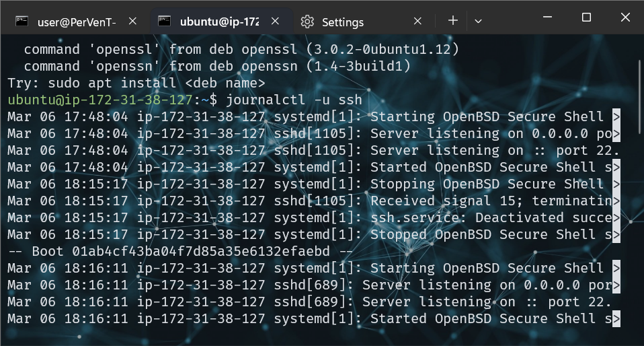The height and width of the screenshot is (346, 644).
Task: Click the terminal icon on user@PerVenT tab
Action: click(x=22, y=22)
